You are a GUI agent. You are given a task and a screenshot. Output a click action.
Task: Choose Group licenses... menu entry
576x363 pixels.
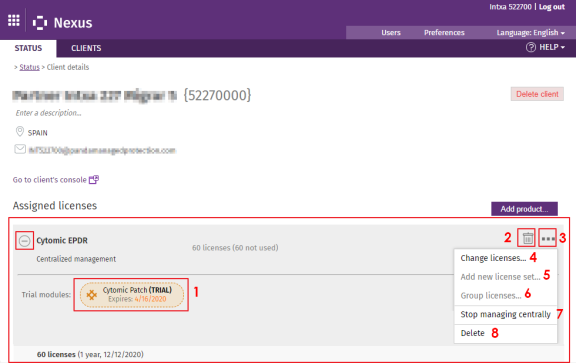click(491, 295)
